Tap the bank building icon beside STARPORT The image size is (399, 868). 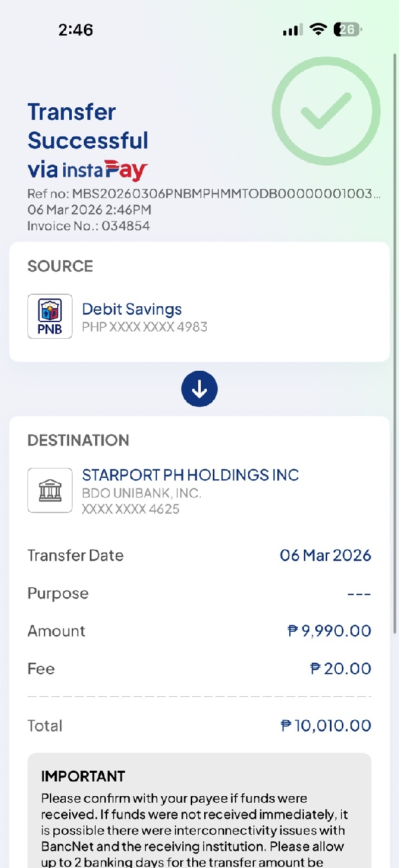[50, 491]
